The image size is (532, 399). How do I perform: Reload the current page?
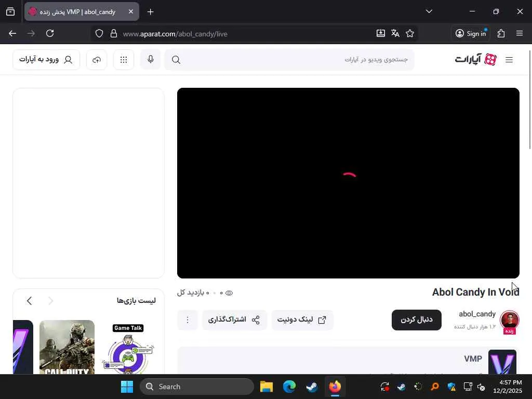point(50,33)
